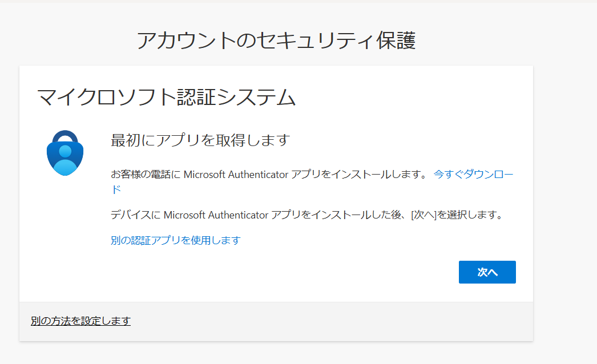The image size is (597, 364).
Task: Open the 今すぐダウンロード link
Action: point(473,175)
